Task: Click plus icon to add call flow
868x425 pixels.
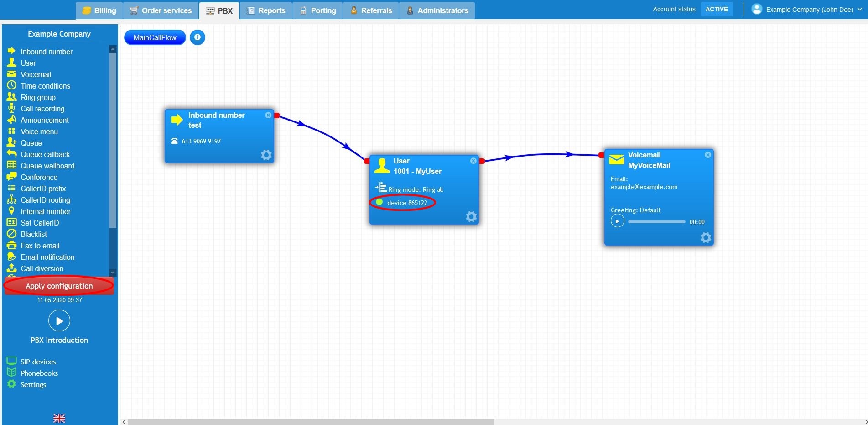Action: click(x=198, y=37)
